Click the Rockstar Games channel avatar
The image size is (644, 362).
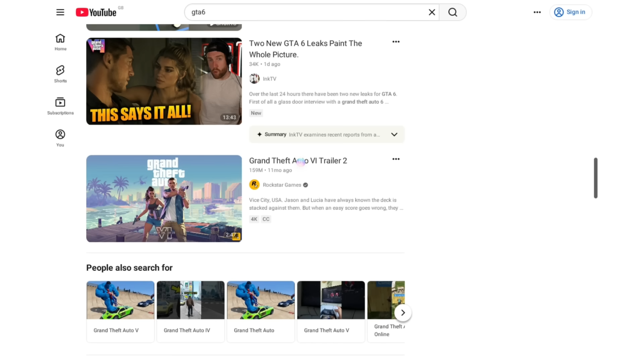point(254,185)
